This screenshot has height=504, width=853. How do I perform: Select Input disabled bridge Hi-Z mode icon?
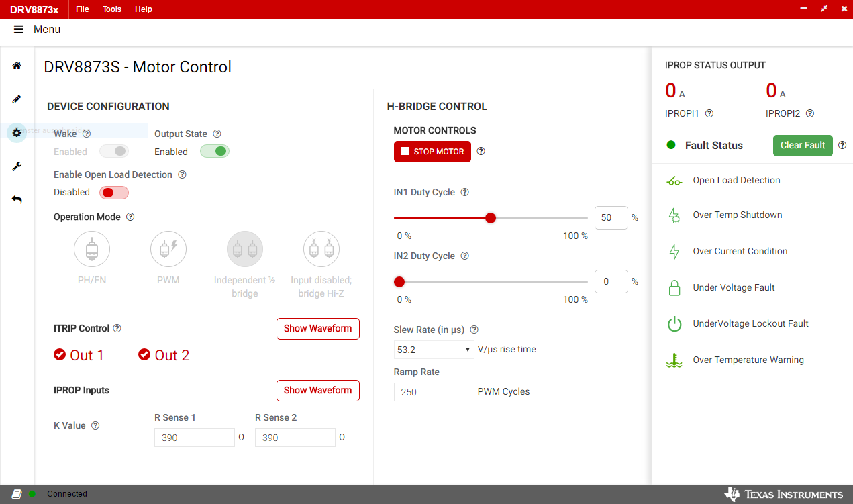[321, 249]
